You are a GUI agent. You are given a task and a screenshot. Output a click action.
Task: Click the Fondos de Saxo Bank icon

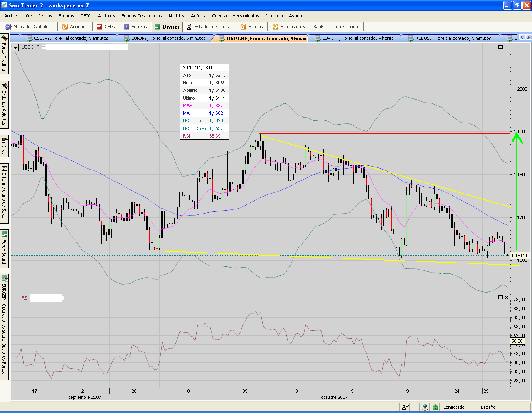point(275,27)
